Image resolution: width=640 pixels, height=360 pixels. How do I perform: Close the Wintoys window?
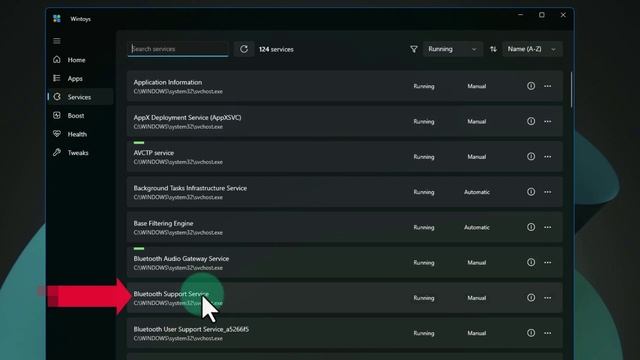pyautogui.click(x=563, y=15)
